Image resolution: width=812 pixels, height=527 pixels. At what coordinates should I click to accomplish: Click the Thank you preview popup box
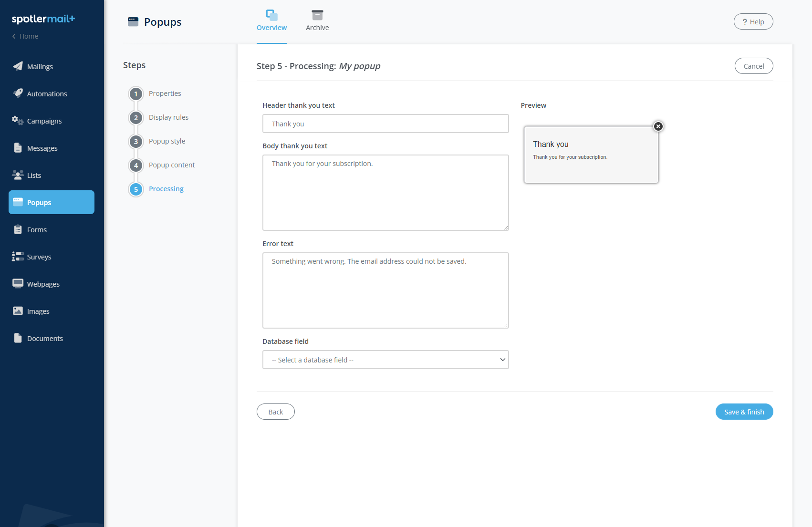[591, 155]
